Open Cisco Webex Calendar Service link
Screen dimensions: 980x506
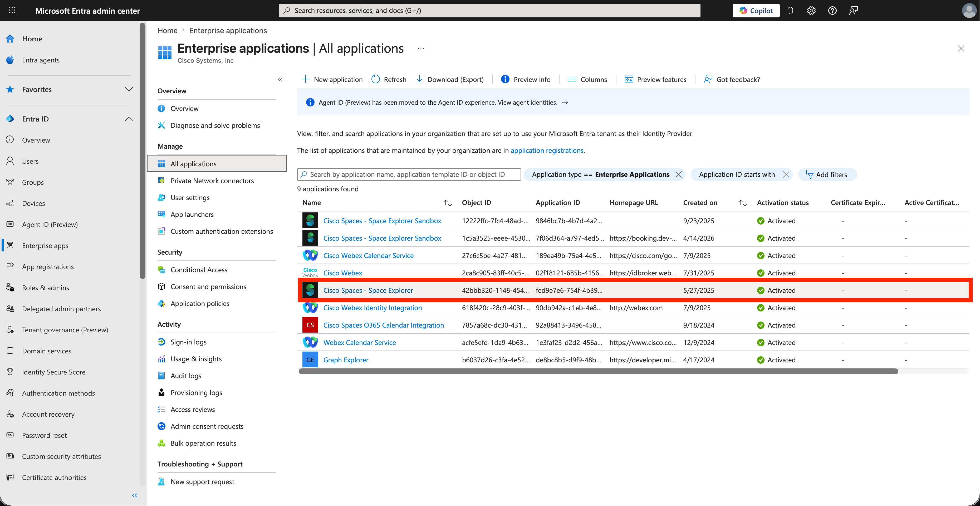(368, 255)
